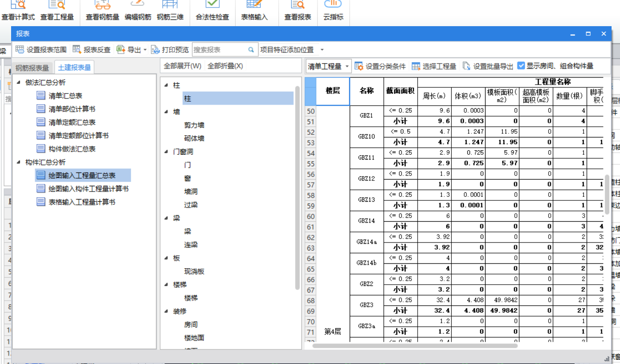Open 查看工程量 tool in main ribbon
The height and width of the screenshot is (364, 620).
[57, 12]
